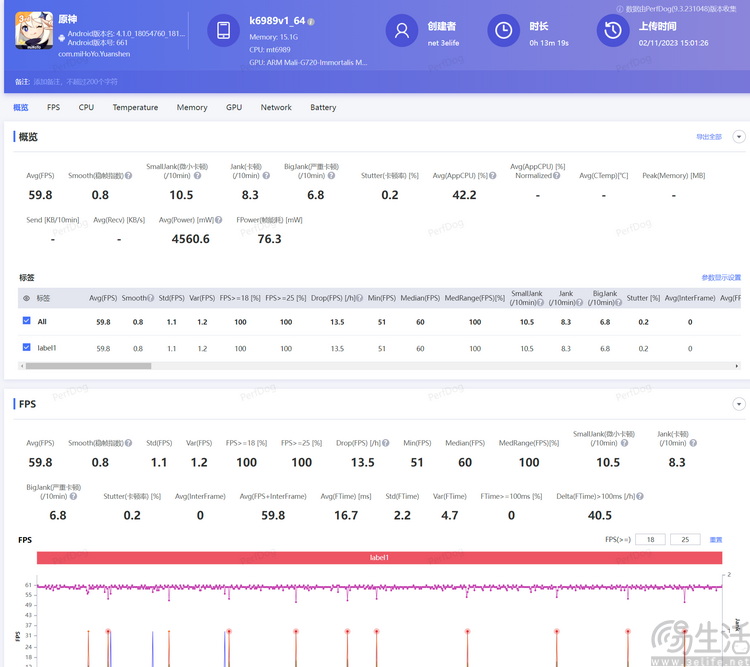
Task: Click the table scrollbar right arrow
Action: pyautogui.click(x=737, y=366)
